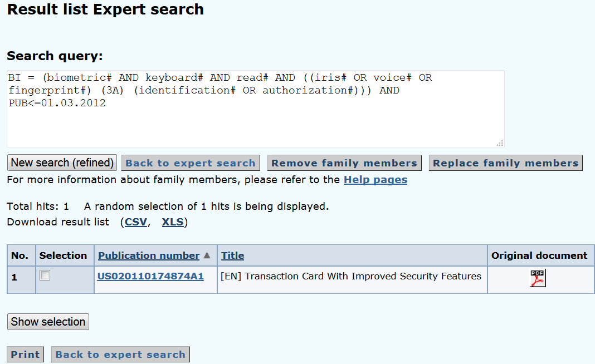Print the result list
Image resolution: width=595 pixels, height=364 pixels.
pyautogui.click(x=25, y=355)
